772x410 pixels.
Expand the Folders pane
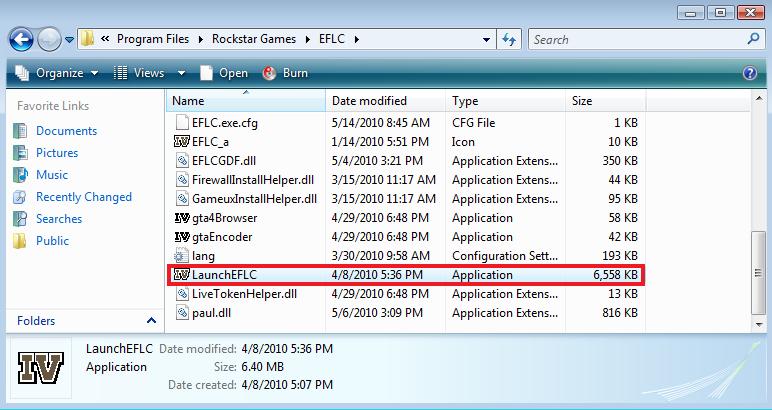click(152, 321)
